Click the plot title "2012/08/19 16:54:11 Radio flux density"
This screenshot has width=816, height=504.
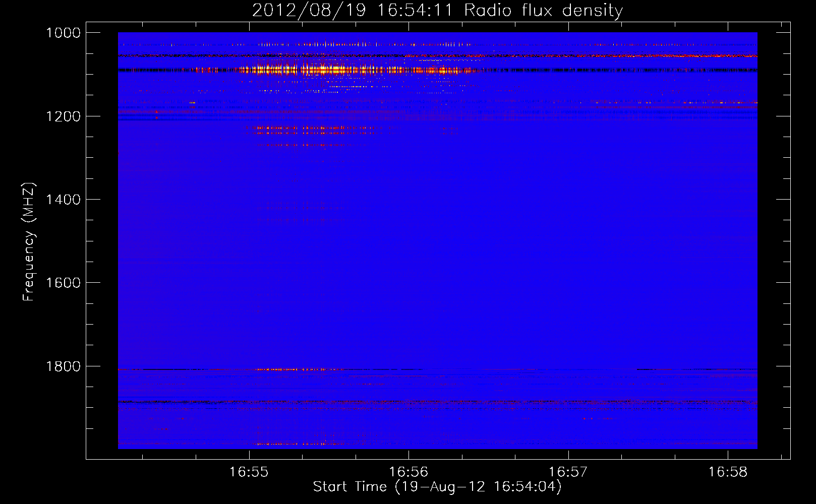[437, 10]
